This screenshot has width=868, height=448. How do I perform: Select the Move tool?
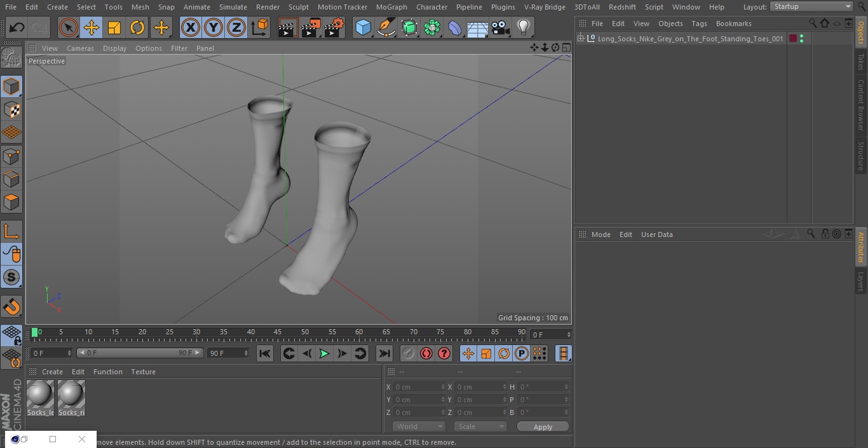92,27
